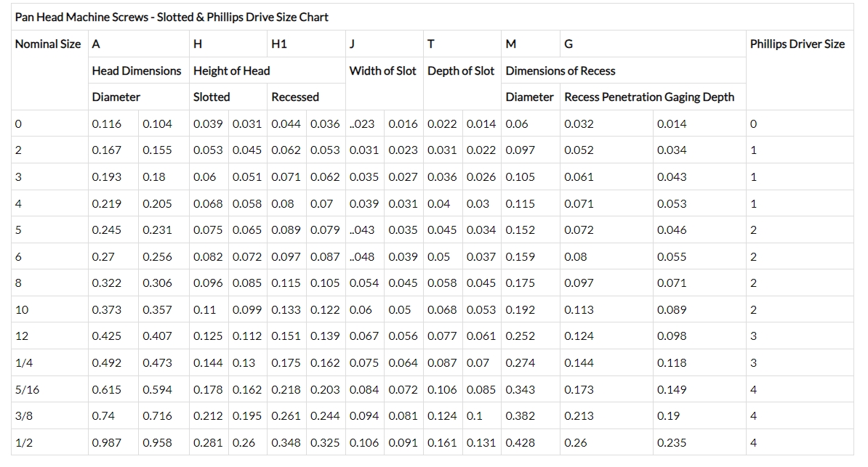Select the cell reading '0.084'
Screen dimensions: 868x467
pos(363,389)
